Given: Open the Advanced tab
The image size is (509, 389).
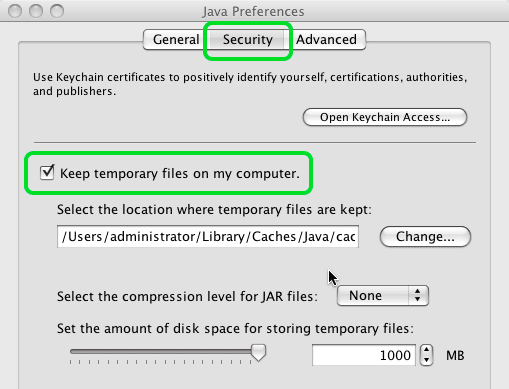Looking at the screenshot, I should click(326, 40).
